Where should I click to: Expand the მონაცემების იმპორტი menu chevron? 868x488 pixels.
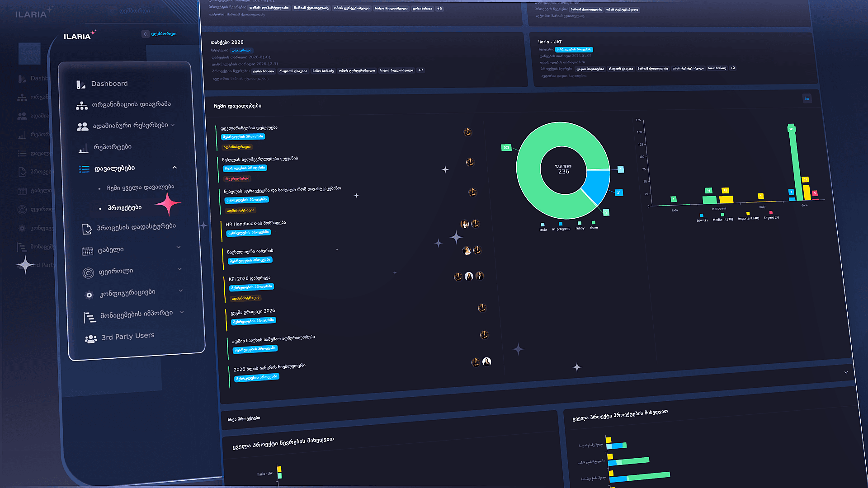pos(182,312)
